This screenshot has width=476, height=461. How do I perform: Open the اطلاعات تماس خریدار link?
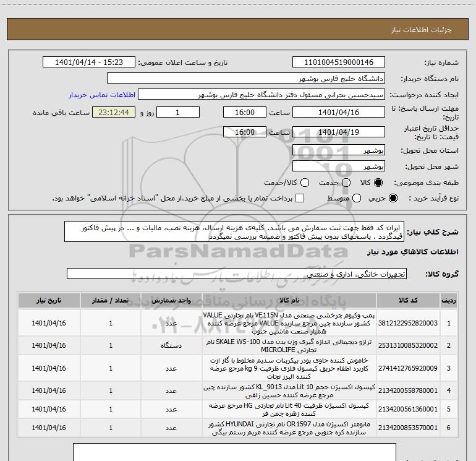point(102,95)
